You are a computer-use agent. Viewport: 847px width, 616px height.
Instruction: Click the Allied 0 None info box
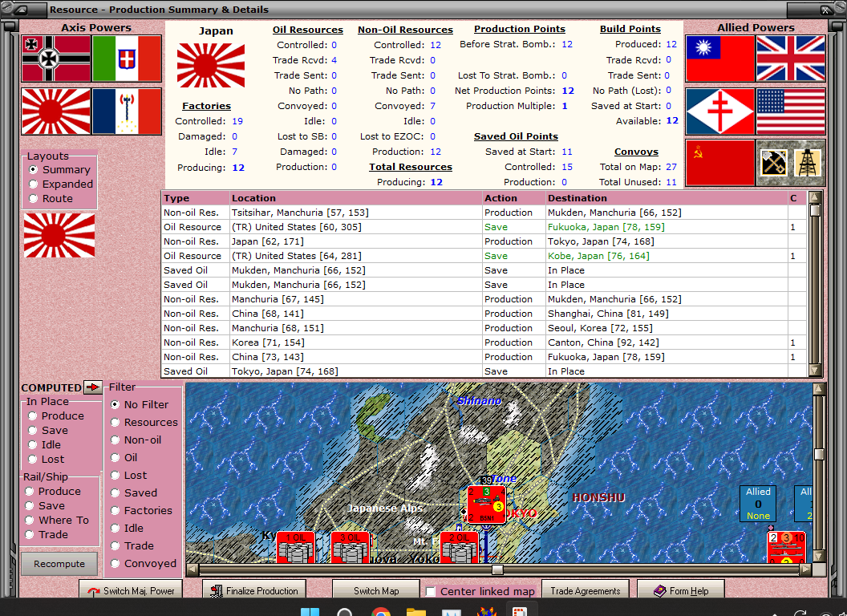pyautogui.click(x=758, y=504)
